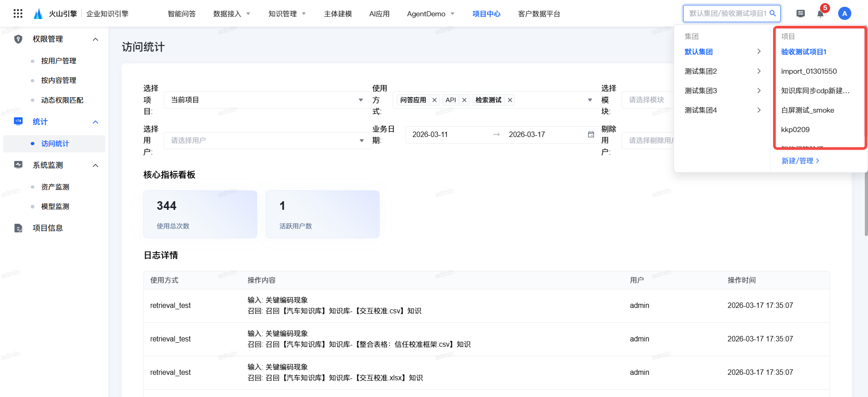Image resolution: width=868 pixels, height=397 pixels.
Task: Remove the API tag
Action: (x=464, y=100)
